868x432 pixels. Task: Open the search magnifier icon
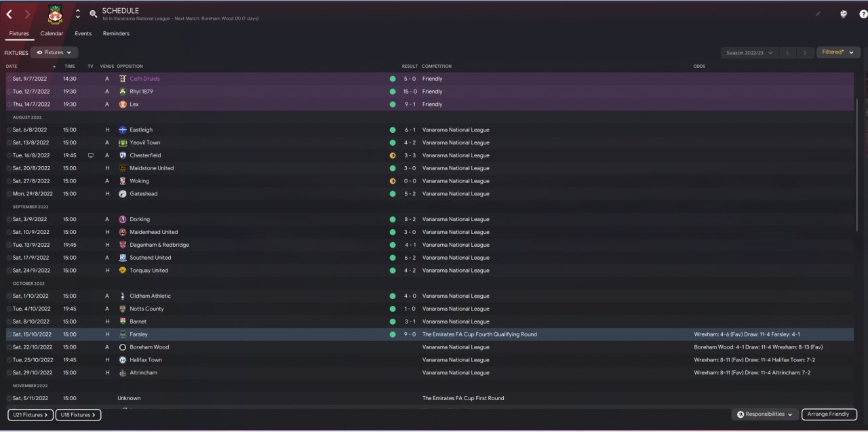[94, 14]
